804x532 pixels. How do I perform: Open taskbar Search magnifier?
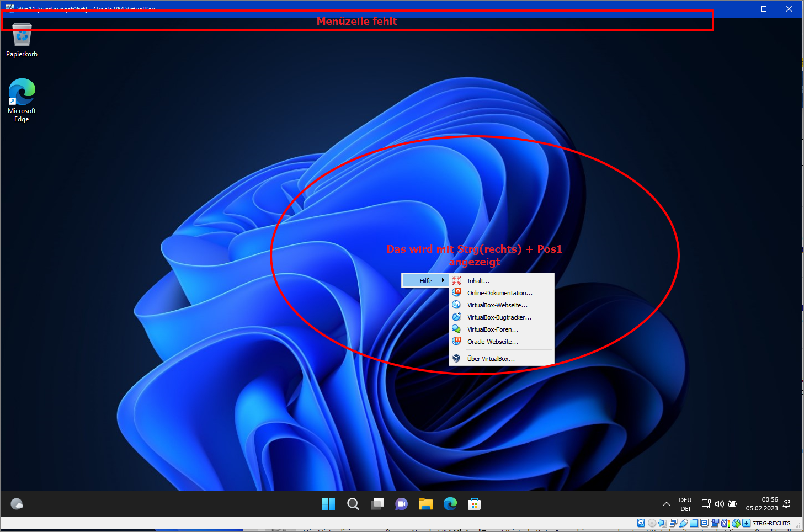[353, 504]
